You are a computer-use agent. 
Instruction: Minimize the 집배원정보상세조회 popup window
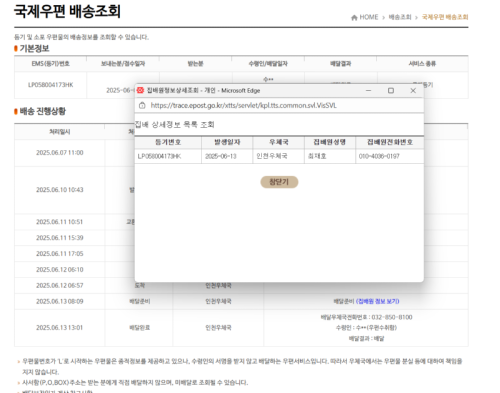[368, 91]
